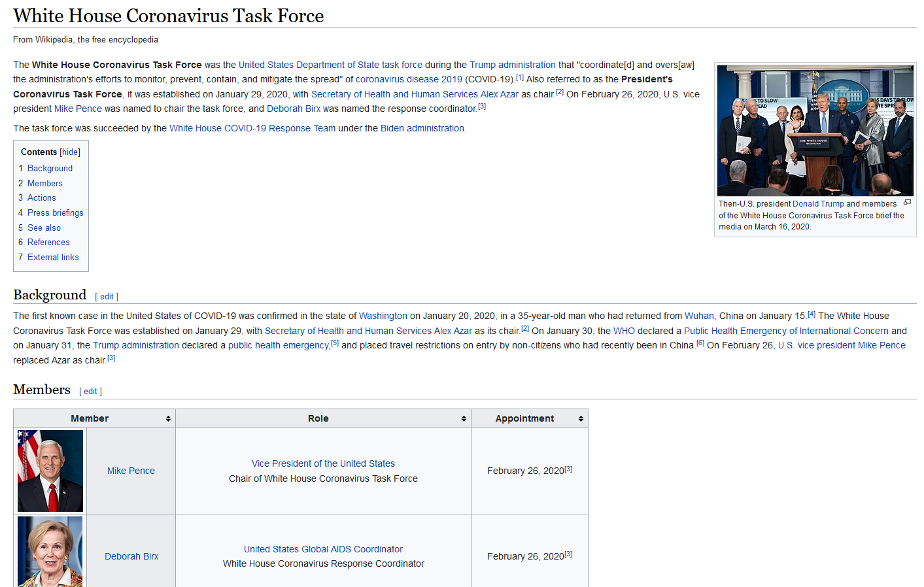Open citation [4] in Background section

tap(812, 314)
